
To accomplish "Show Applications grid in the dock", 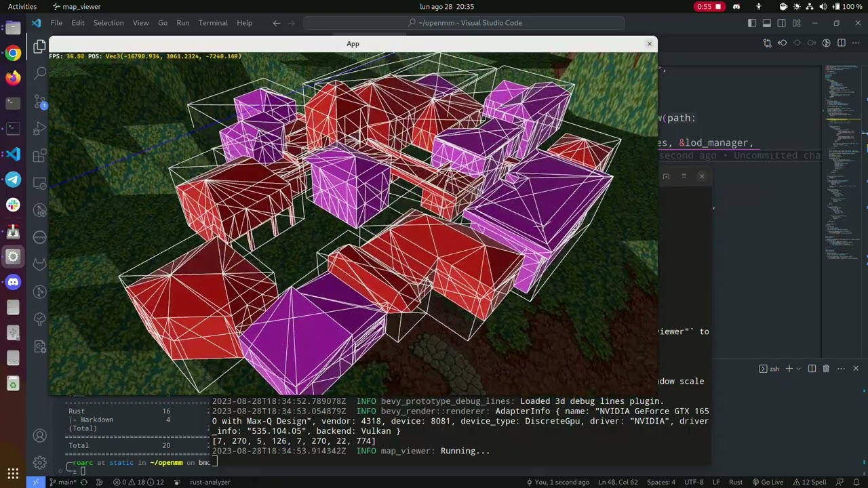I will click(13, 473).
